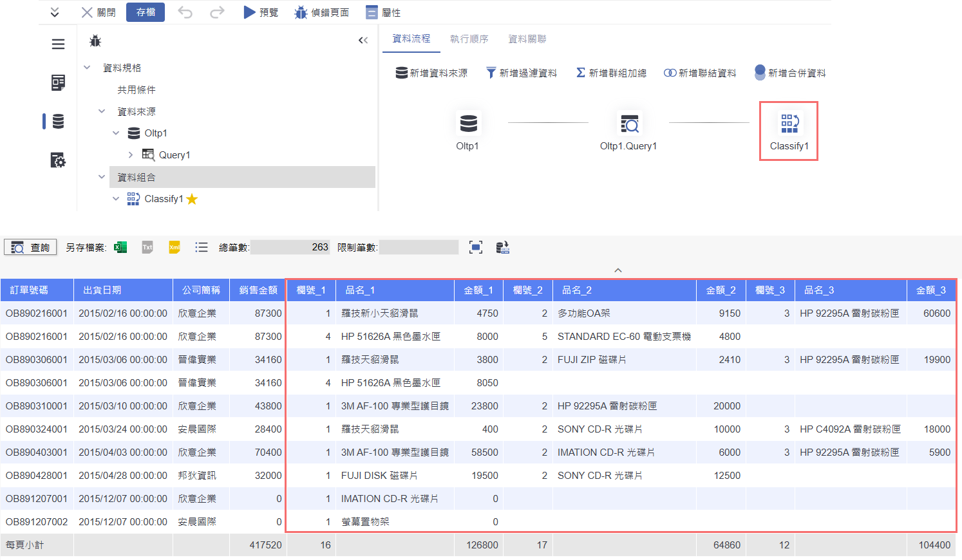Click the 查詢 query button

30,247
